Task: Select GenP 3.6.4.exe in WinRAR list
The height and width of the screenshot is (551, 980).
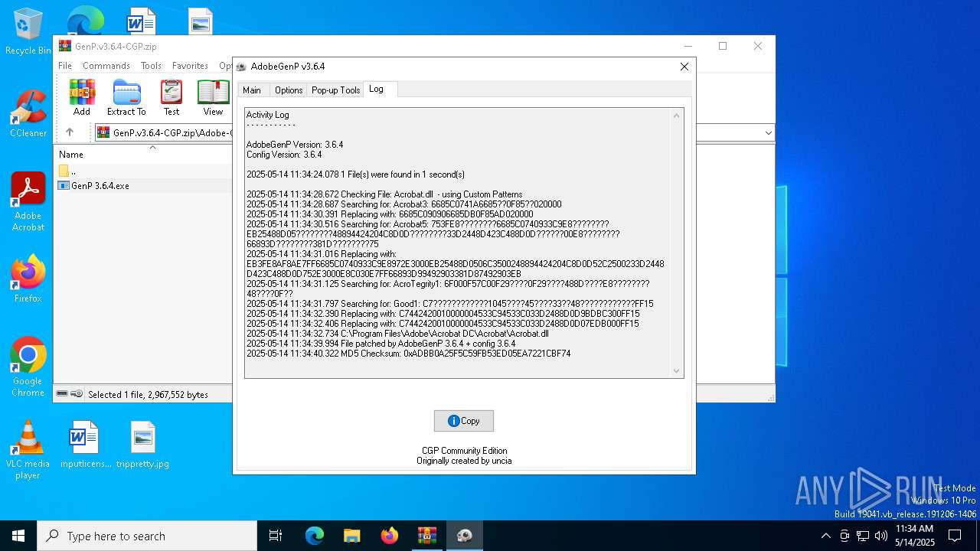Action: [100, 185]
